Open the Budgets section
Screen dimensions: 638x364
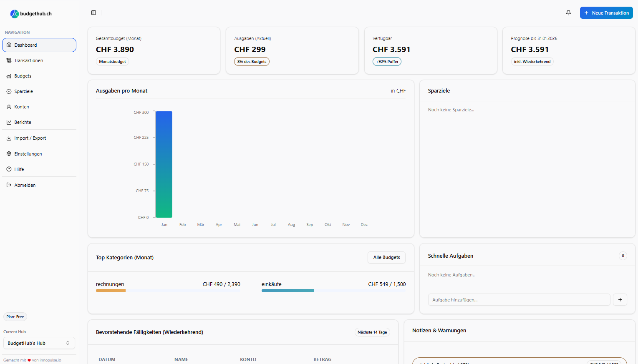tap(23, 76)
